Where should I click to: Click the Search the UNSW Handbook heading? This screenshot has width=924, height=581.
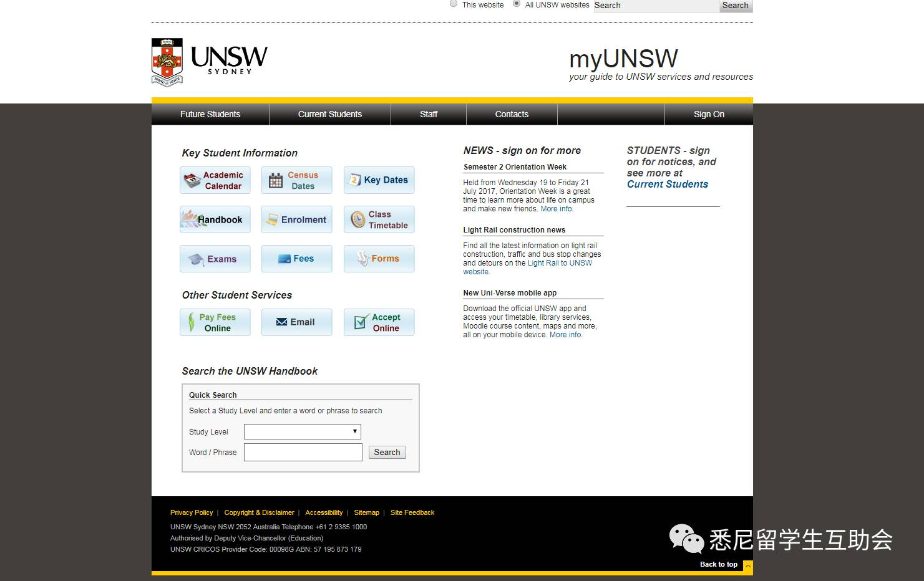coord(250,372)
